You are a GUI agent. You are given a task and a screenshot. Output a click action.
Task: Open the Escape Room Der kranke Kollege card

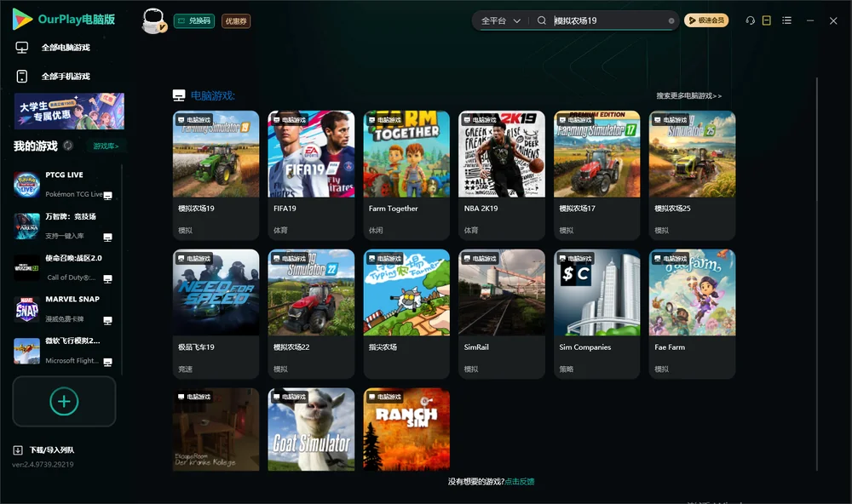[x=216, y=429]
